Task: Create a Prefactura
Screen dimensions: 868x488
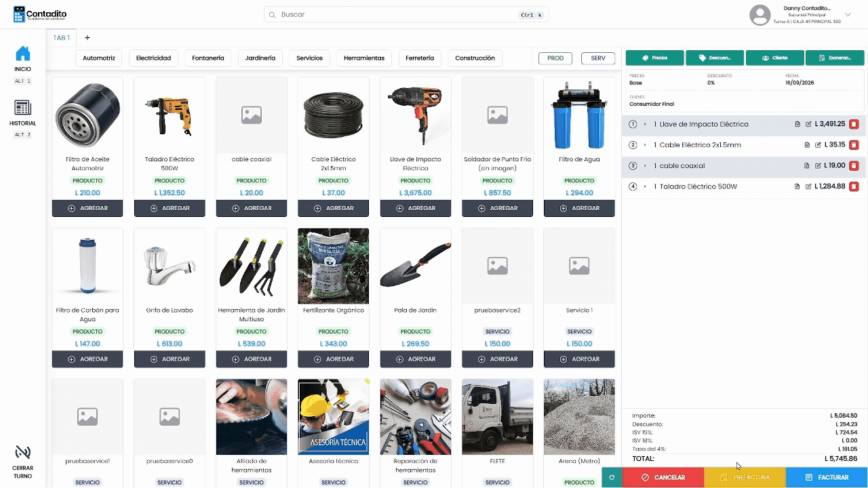Action: [x=745, y=477]
